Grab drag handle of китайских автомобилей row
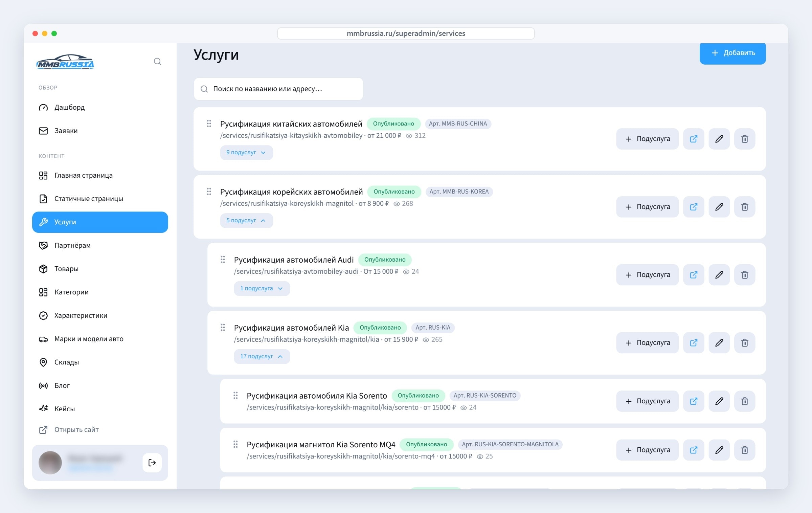Viewport: 812px width, 513px height. pos(209,124)
